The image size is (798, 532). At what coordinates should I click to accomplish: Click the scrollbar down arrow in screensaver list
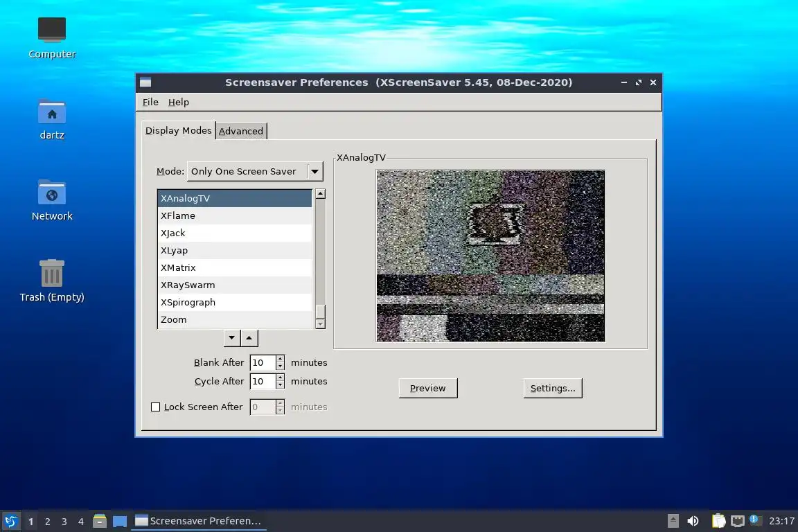320,323
